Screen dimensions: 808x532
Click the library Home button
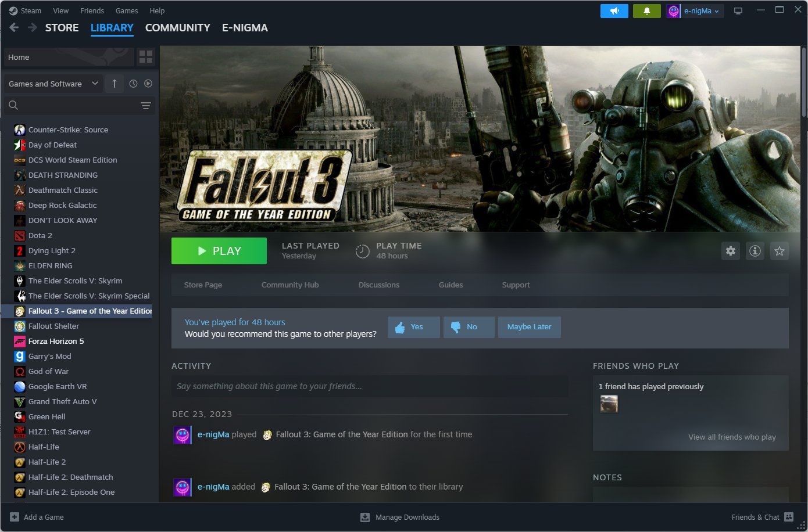pos(69,57)
